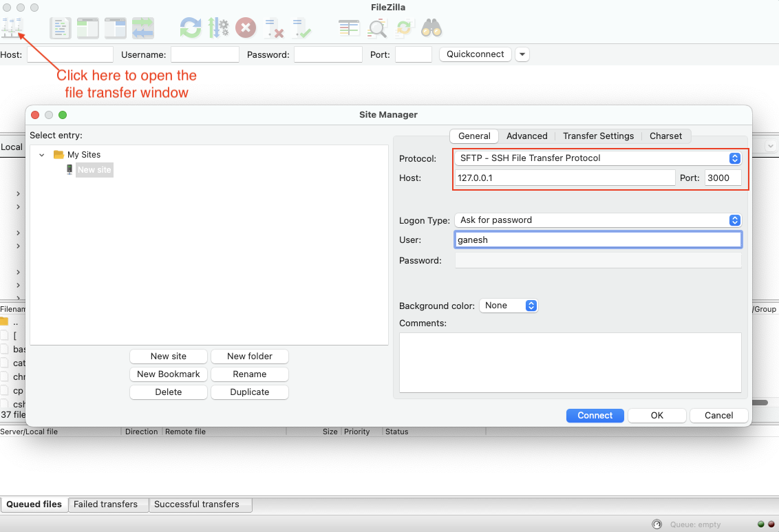
Task: Click the quickconnect Username field
Action: pos(204,54)
